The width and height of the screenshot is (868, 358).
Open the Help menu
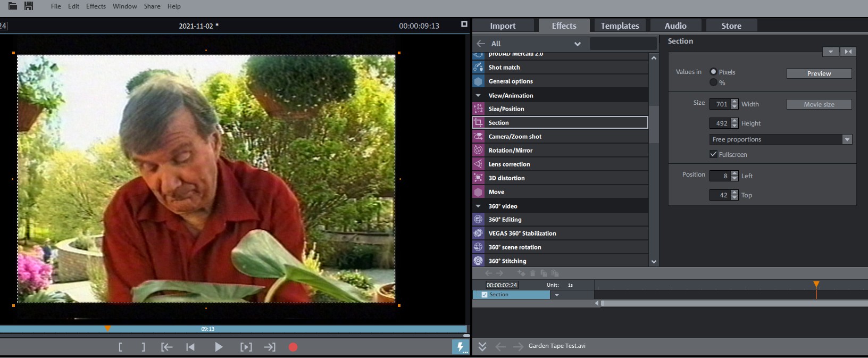point(174,6)
